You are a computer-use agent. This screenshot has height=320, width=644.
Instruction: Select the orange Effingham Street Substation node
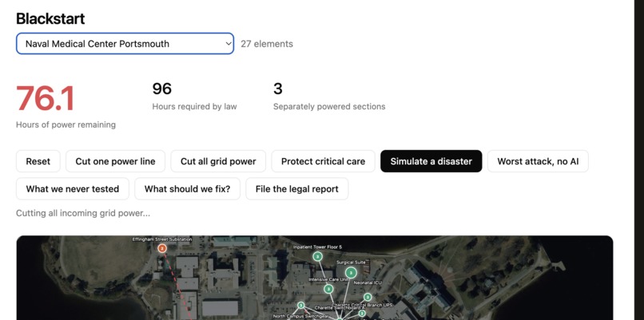pos(162,248)
